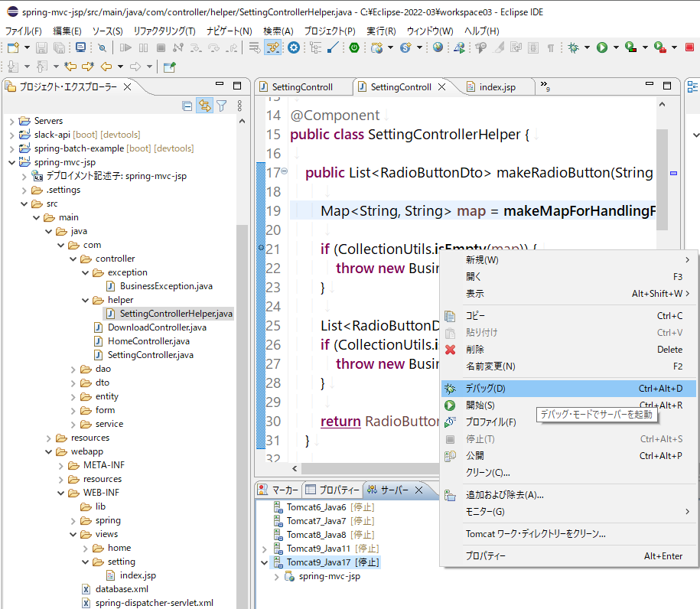Toggle Skip All Breakpoints icon

103,47
